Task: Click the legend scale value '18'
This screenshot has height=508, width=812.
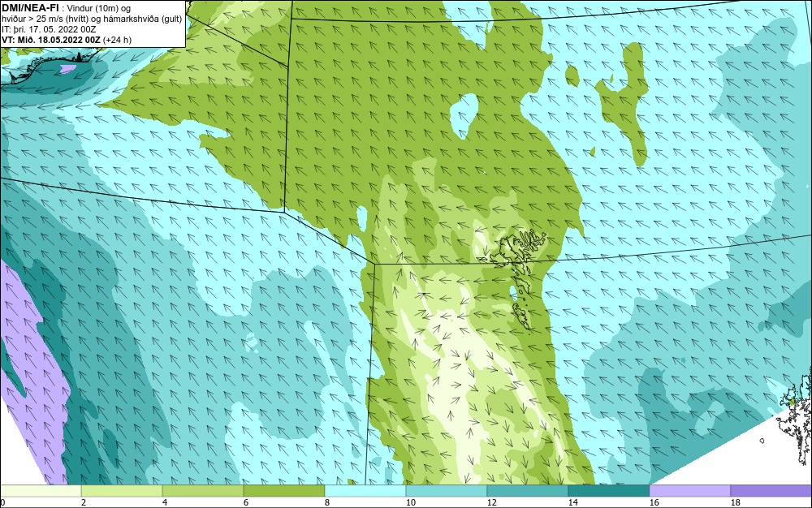Action: pos(735,502)
